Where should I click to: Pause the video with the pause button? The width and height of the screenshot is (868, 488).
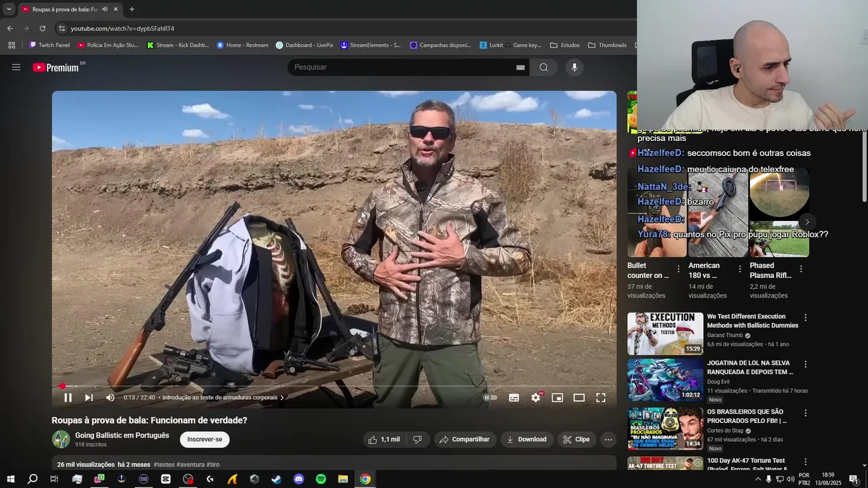pos(68,398)
